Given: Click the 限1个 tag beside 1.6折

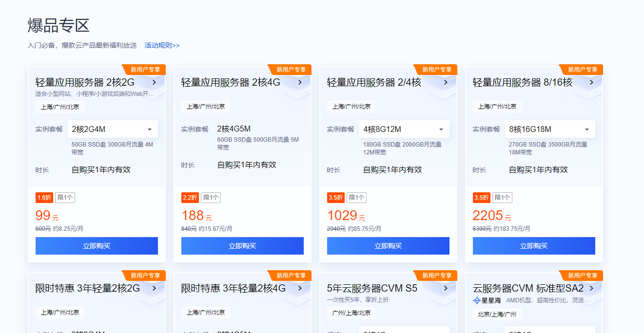Looking at the screenshot, I should [x=64, y=197].
